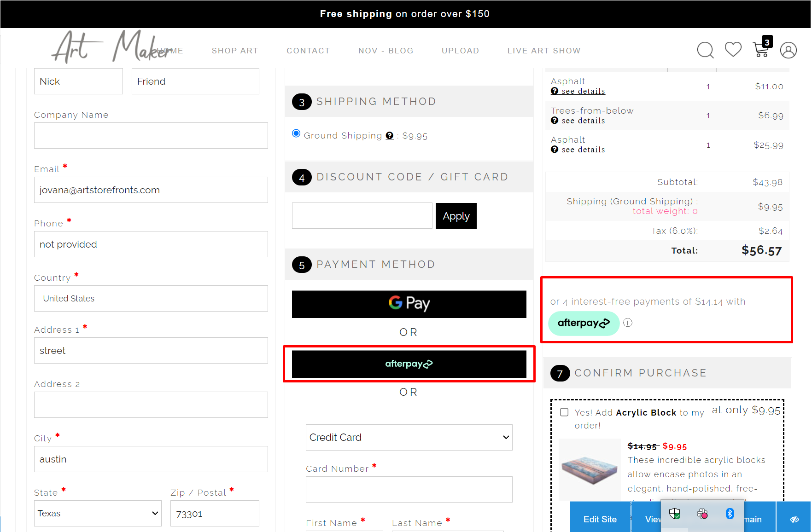Go to Shop Art in navigation
The image size is (812, 532).
(x=235, y=51)
